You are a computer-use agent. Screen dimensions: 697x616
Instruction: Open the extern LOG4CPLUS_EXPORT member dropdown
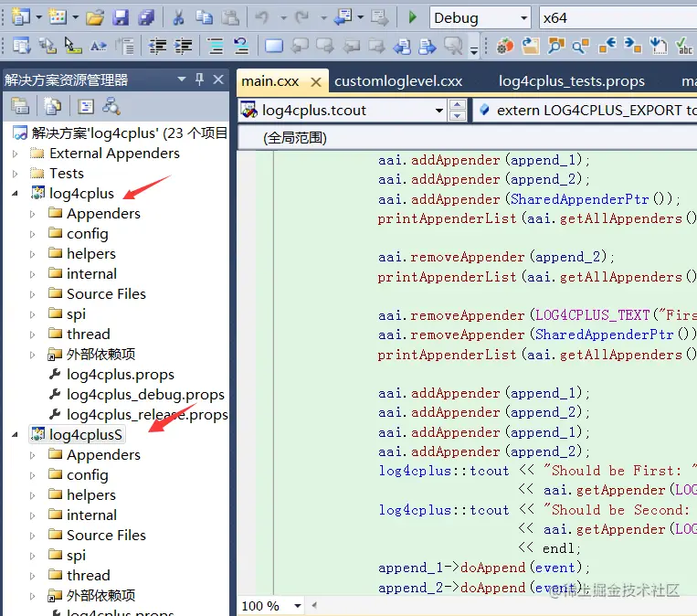click(585, 111)
